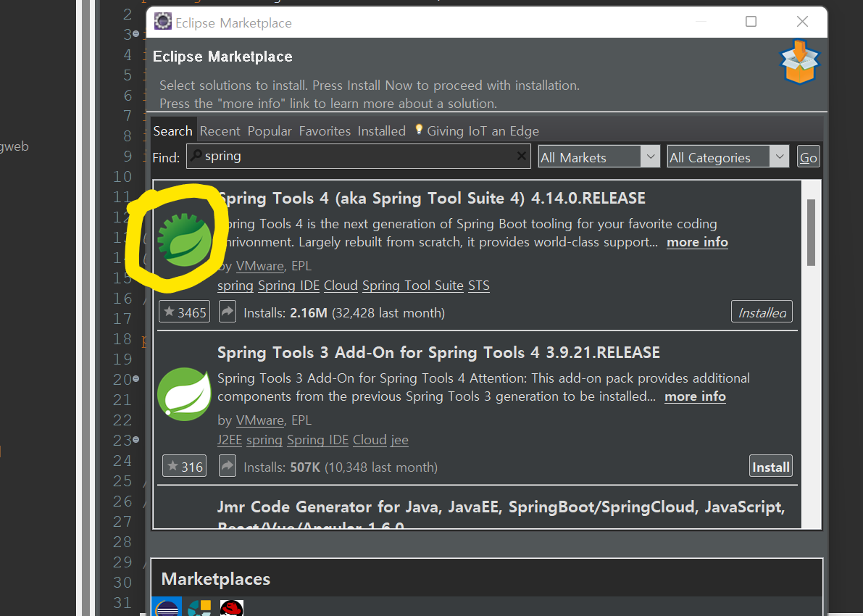The image size is (863, 616).
Task: Click line 3 fold marker in the editor gutter
Action: click(x=136, y=34)
